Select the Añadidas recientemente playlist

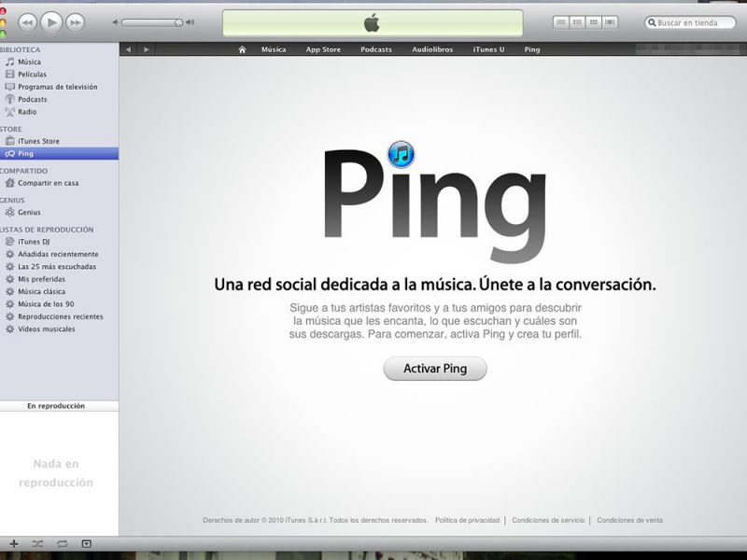pyautogui.click(x=59, y=254)
